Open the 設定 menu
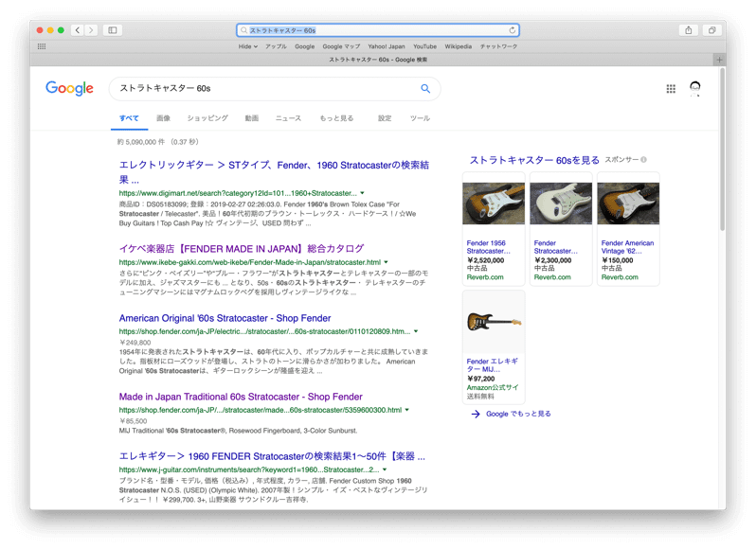 pos(385,118)
